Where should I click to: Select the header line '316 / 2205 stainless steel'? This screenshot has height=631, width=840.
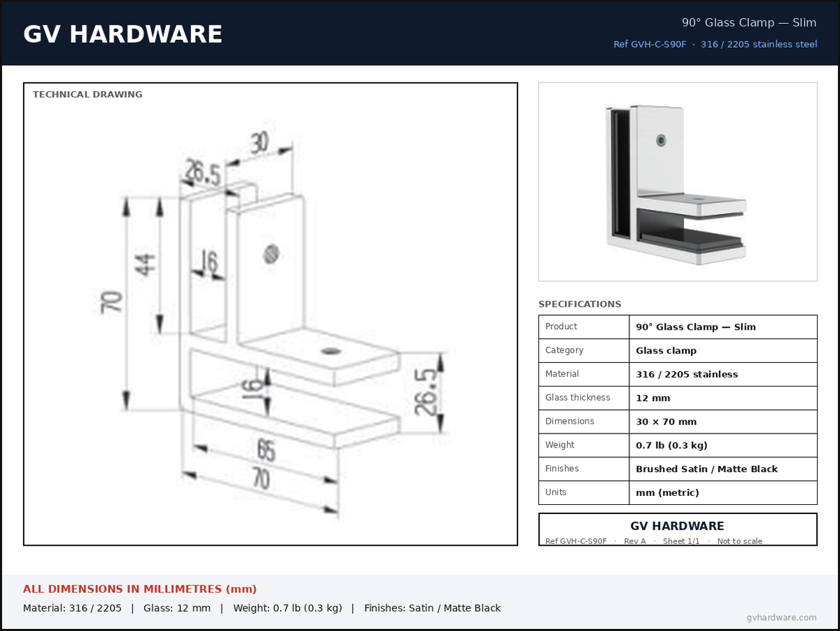tap(759, 44)
